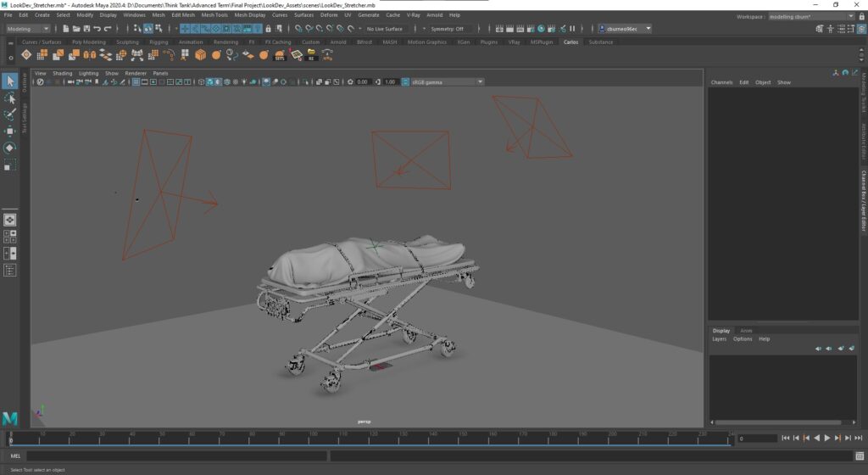The height and width of the screenshot is (475, 868).
Task: Click the current frame field
Action: tap(757, 439)
